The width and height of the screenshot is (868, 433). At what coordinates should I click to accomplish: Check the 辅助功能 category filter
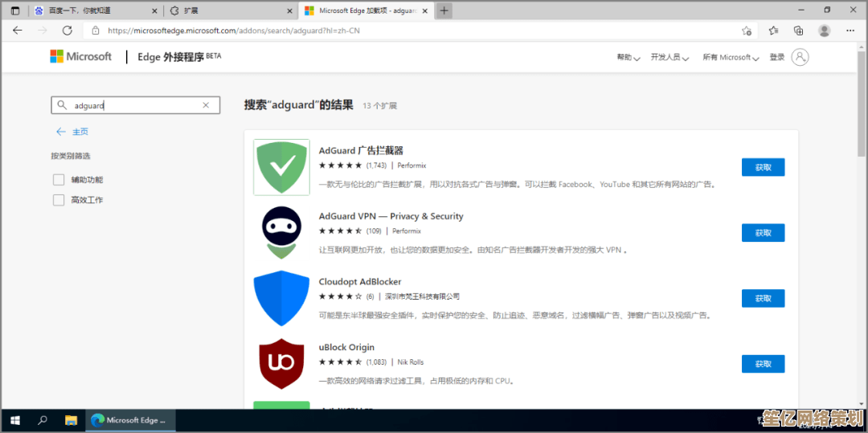tap(59, 180)
